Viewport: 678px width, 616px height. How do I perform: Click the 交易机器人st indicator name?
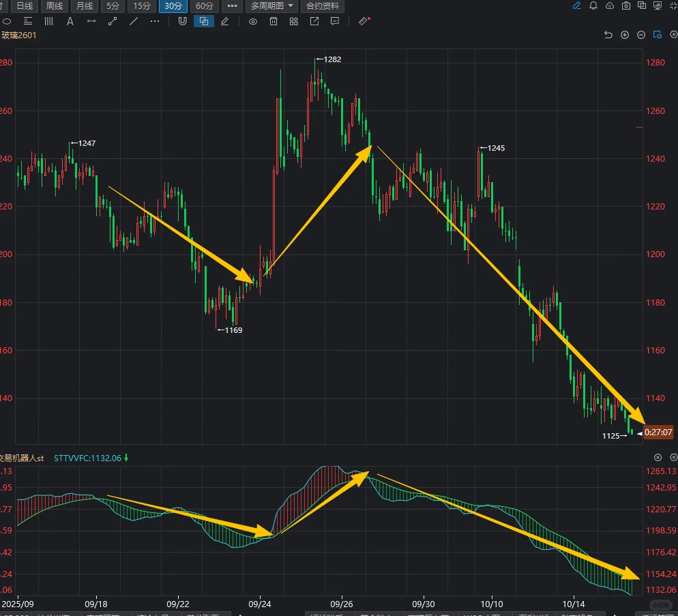[x=22, y=458]
